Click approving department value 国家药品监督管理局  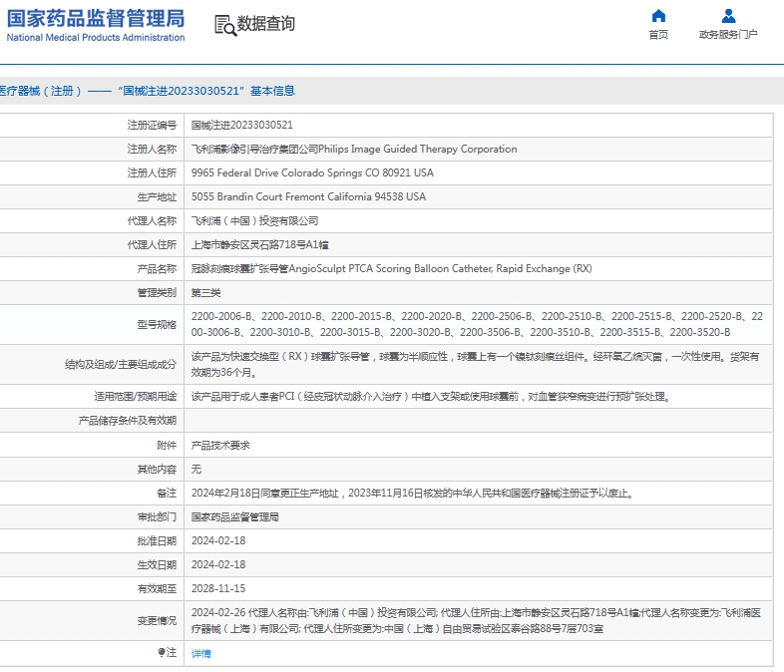click(x=235, y=517)
